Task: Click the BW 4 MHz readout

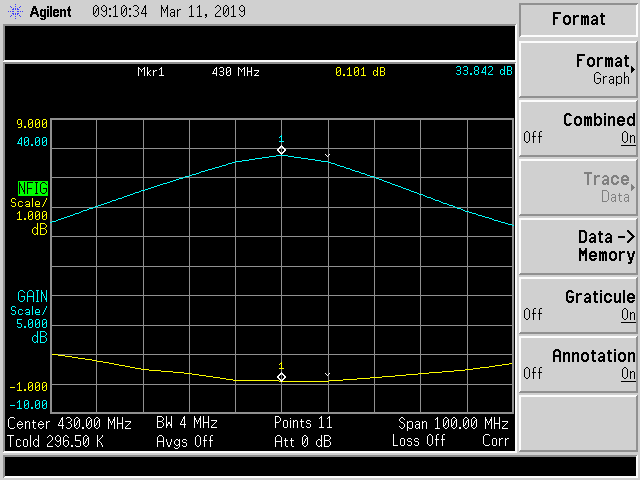Action: pyautogui.click(x=187, y=423)
